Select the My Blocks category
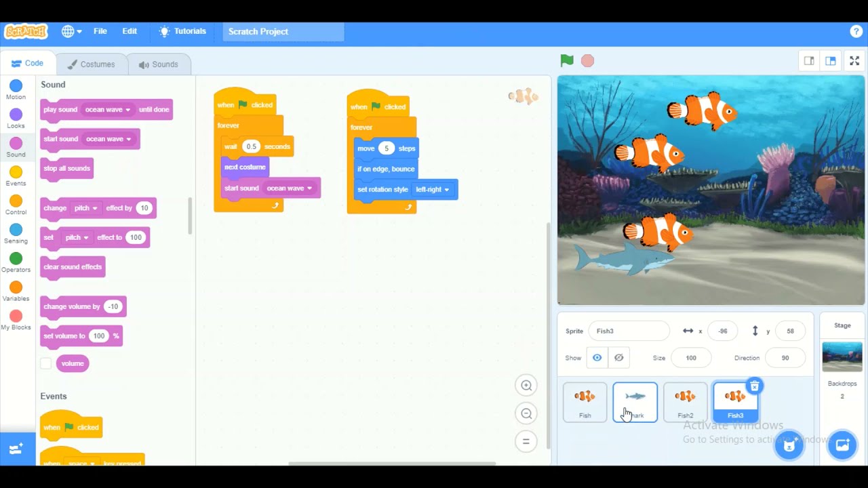This screenshot has width=868, height=488. [16, 320]
